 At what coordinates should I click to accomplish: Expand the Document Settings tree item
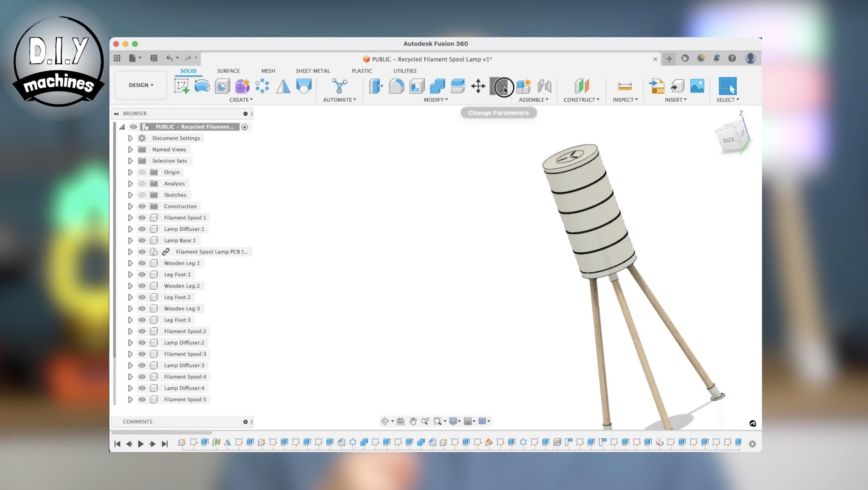(131, 138)
